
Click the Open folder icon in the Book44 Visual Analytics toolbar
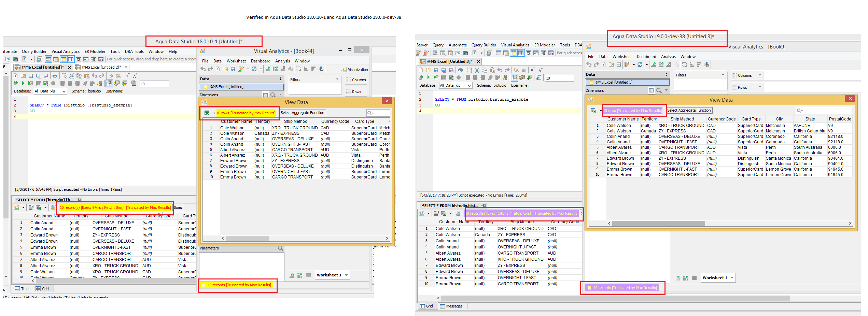pyautogui.click(x=225, y=69)
